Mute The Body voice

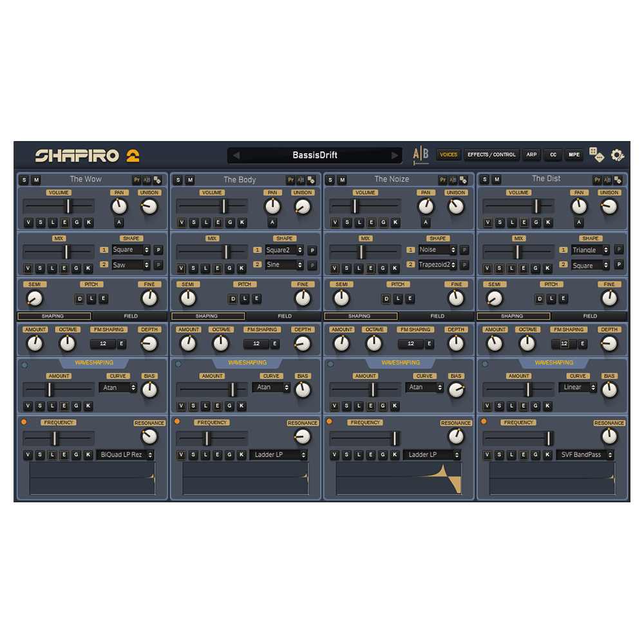click(x=189, y=180)
